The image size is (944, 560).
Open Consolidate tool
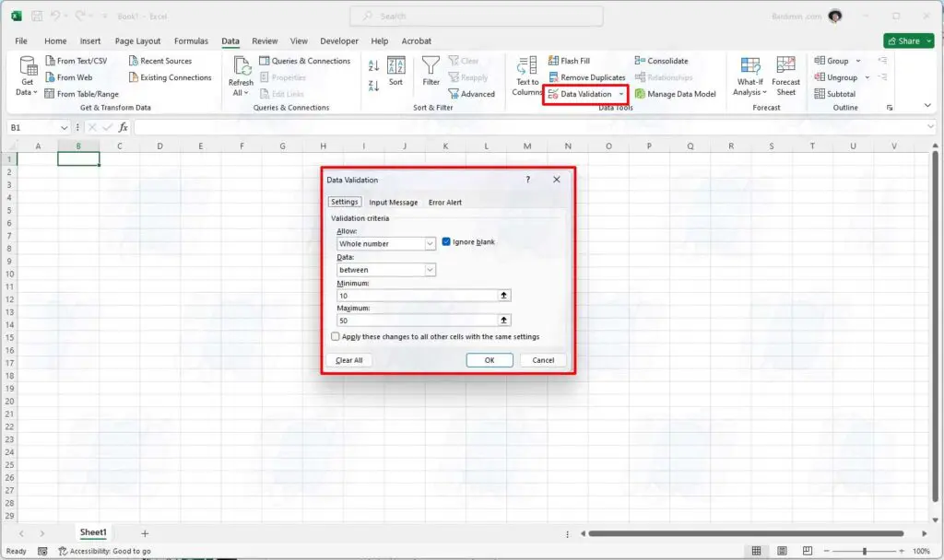(x=661, y=61)
